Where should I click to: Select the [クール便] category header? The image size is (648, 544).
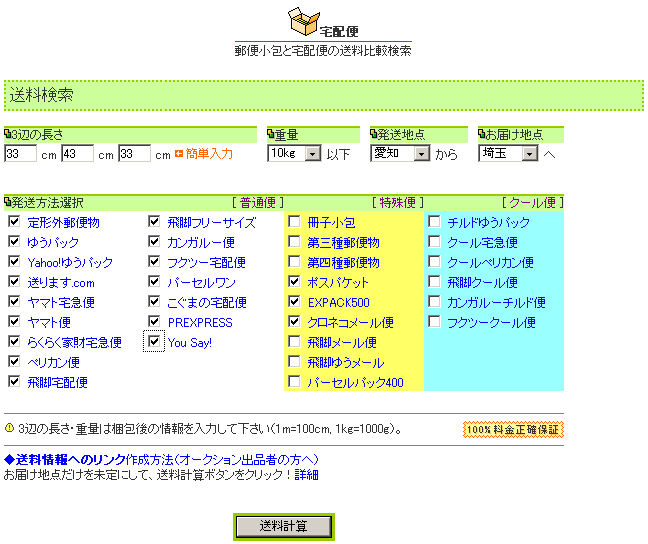(x=532, y=202)
